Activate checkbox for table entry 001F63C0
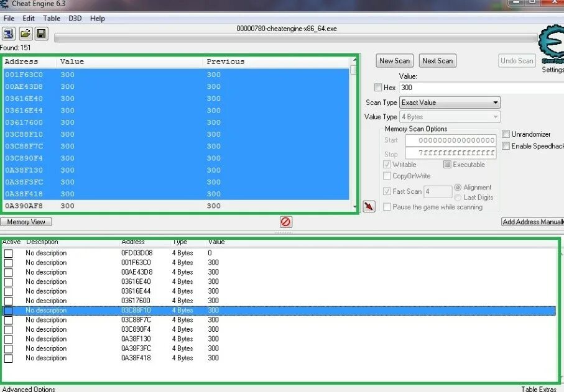Viewport: 564px width, 392px height. tap(8, 263)
